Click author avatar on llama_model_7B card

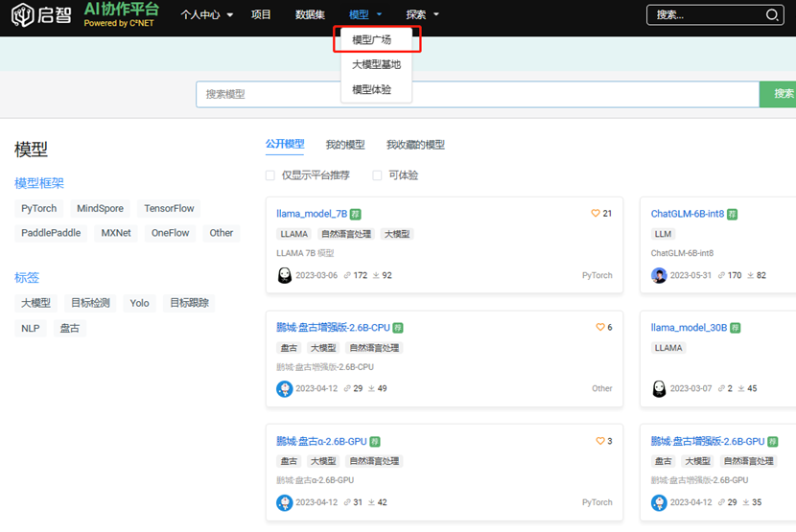point(285,275)
